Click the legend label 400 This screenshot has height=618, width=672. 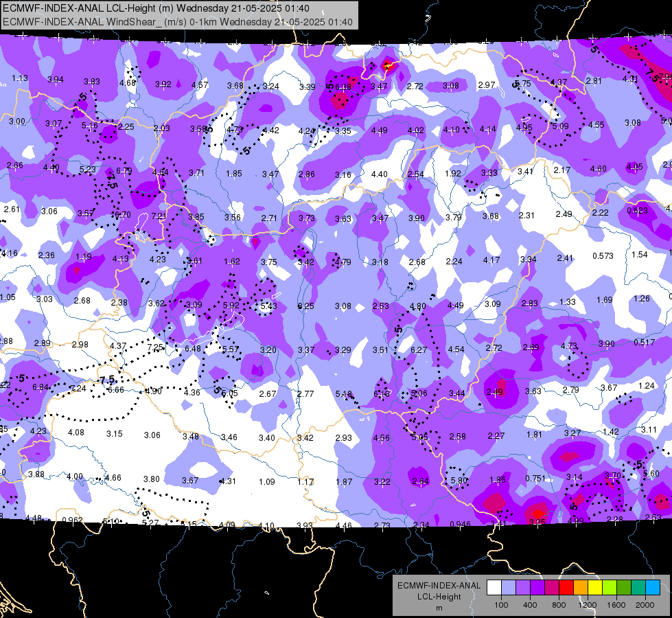point(530,605)
